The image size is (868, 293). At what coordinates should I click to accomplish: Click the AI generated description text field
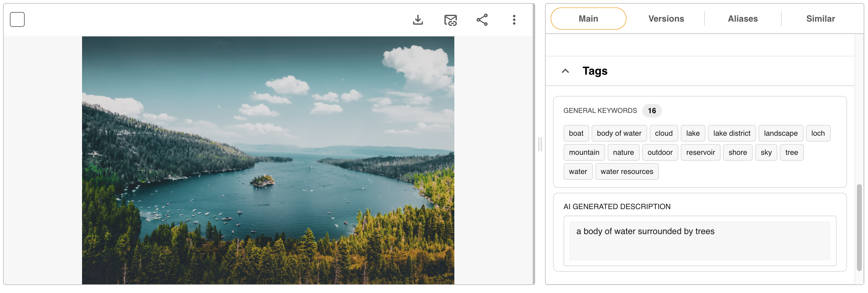[700, 241]
